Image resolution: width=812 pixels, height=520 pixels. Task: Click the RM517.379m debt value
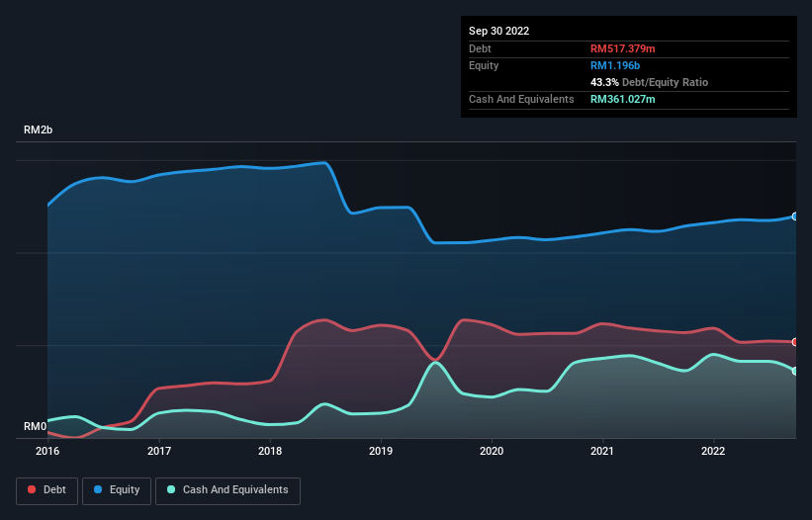point(622,48)
